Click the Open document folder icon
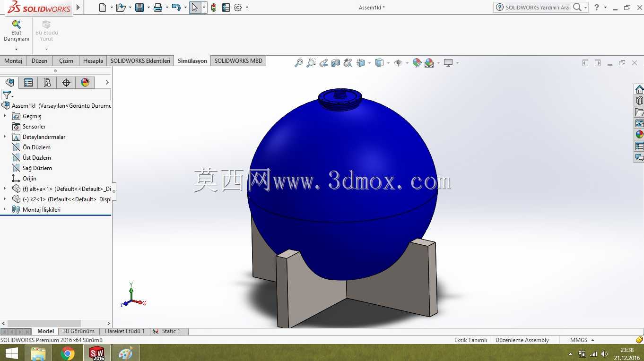644x361 pixels. 121,8
